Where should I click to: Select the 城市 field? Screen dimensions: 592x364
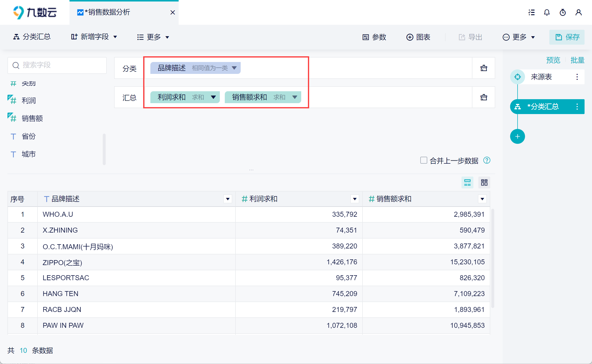coord(29,154)
